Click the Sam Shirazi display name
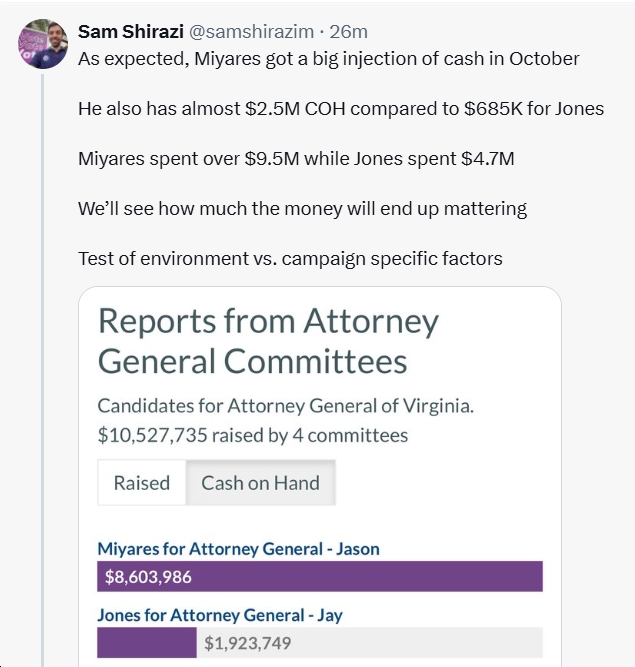Image resolution: width=635 pixels, height=667 pixels. 130,31
